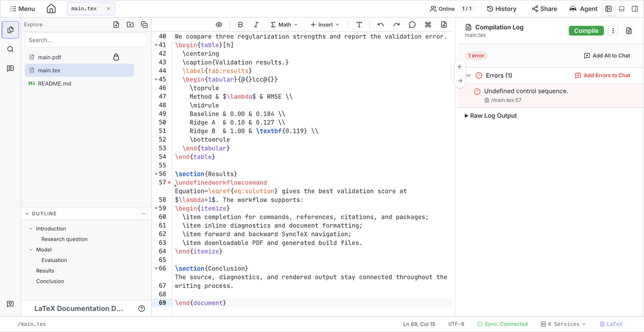Toggle the right panel layout button
Screen dimensions: 644x332
(635, 9)
